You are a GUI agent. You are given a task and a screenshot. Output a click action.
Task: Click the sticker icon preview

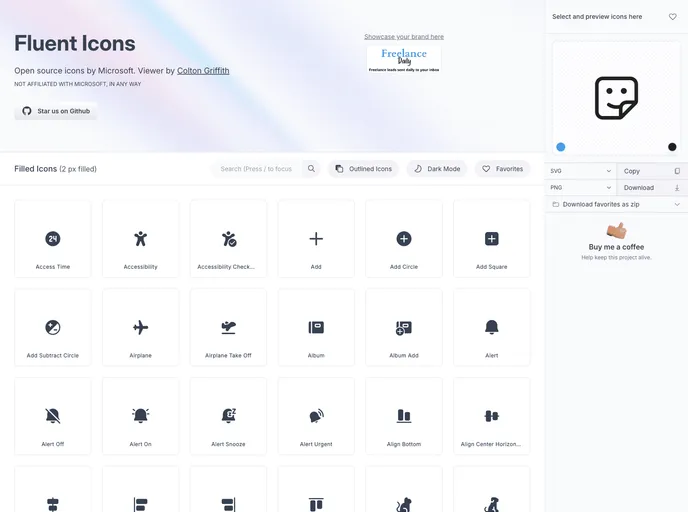(616, 98)
